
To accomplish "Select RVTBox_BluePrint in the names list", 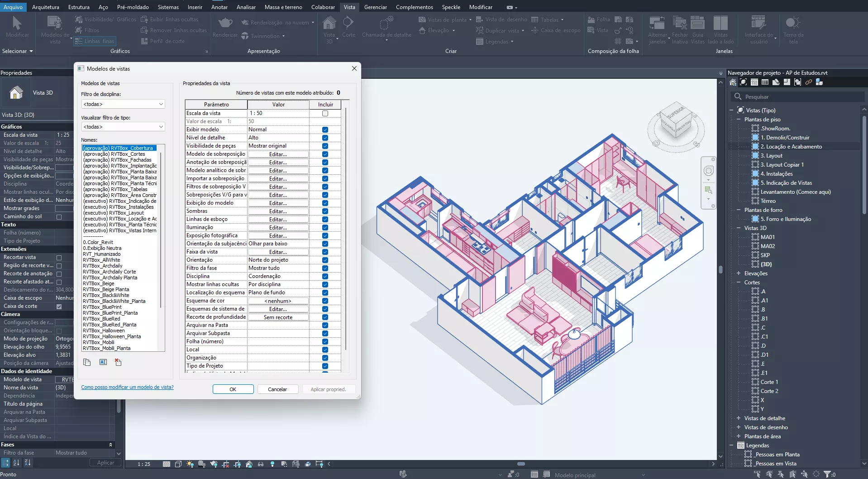I will point(102,307).
